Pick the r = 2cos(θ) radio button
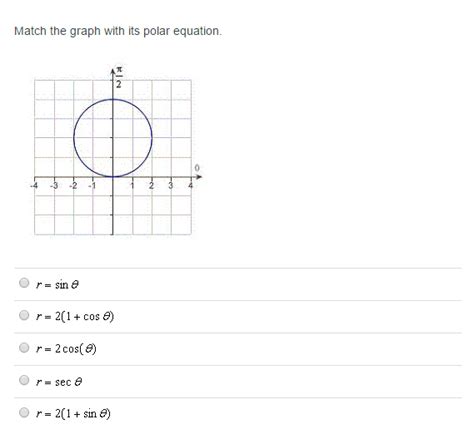The image size is (474, 444). coord(24,348)
